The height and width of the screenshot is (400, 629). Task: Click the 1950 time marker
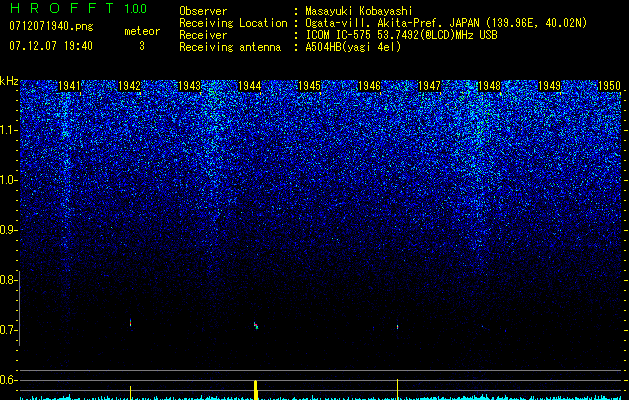(x=609, y=86)
